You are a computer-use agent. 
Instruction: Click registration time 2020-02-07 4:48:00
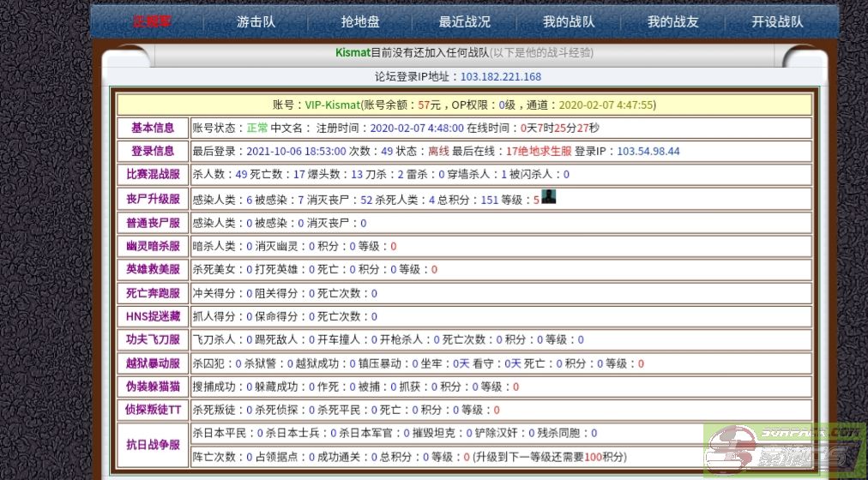417,129
